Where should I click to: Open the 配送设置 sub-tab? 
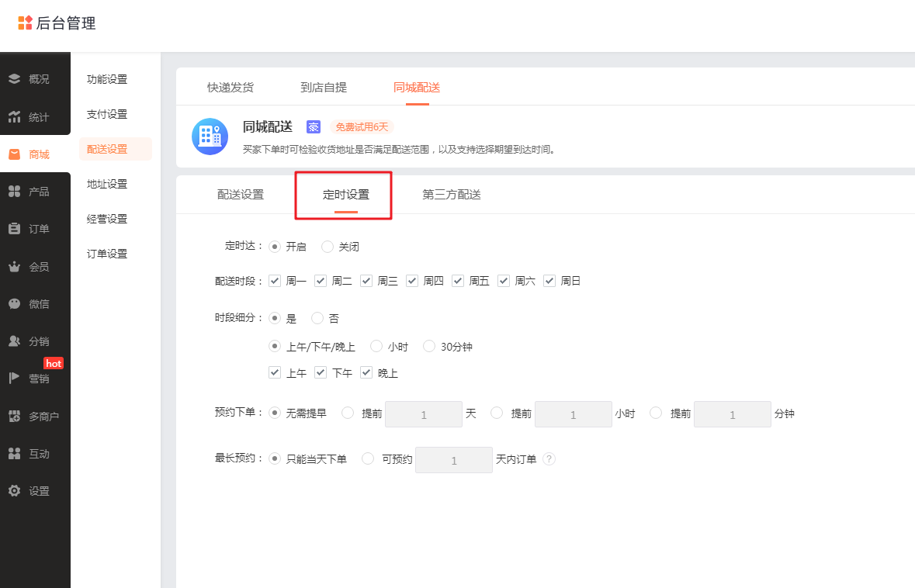241,194
